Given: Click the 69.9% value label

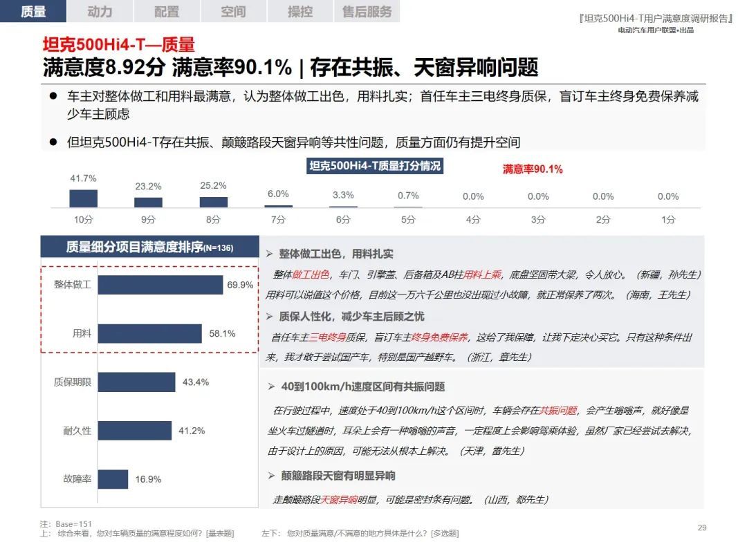Looking at the screenshot, I should [x=240, y=285].
